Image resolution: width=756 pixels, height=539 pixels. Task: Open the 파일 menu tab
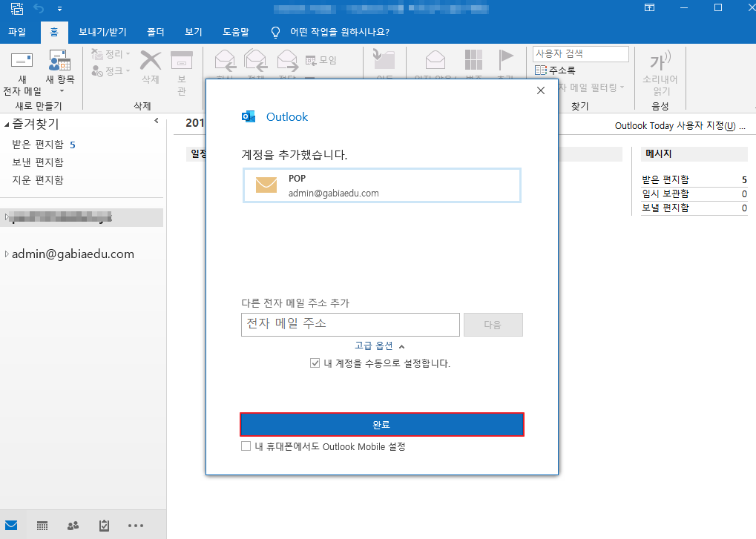click(x=17, y=33)
